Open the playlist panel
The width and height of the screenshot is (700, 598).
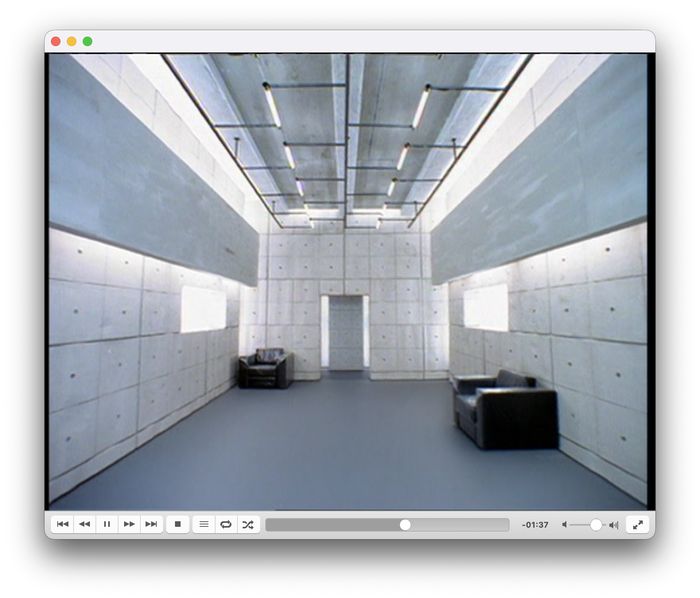click(x=204, y=524)
